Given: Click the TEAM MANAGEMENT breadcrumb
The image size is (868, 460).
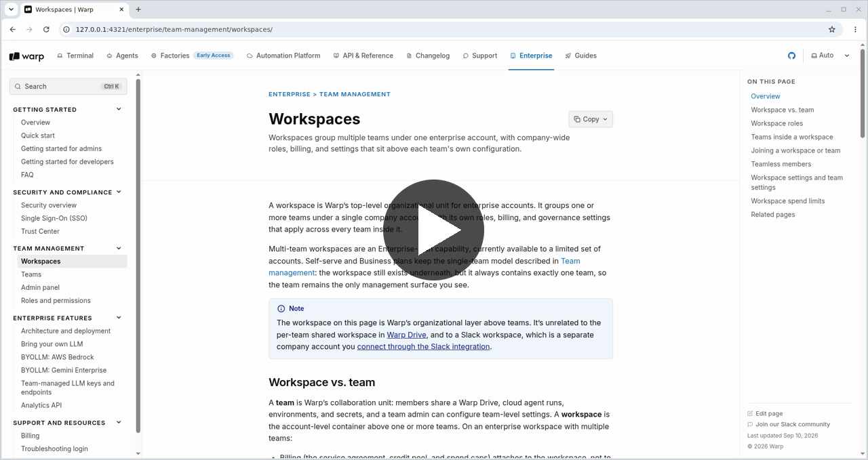Looking at the screenshot, I should click(355, 94).
